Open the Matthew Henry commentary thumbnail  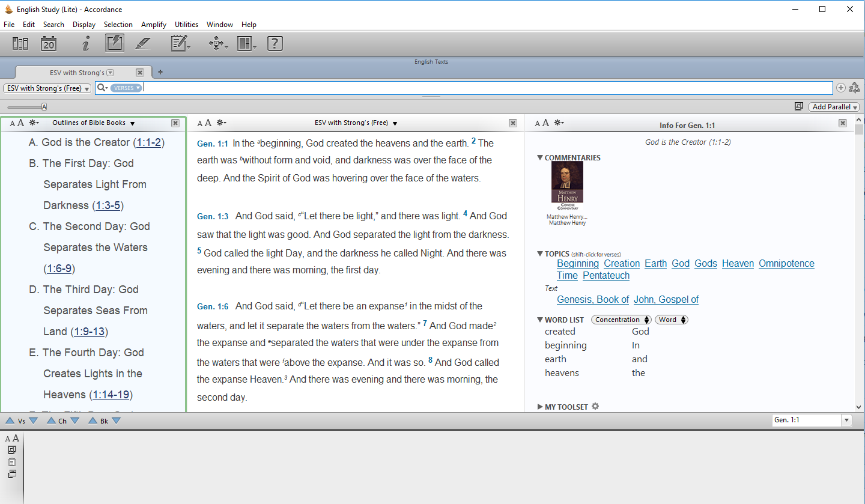567,186
